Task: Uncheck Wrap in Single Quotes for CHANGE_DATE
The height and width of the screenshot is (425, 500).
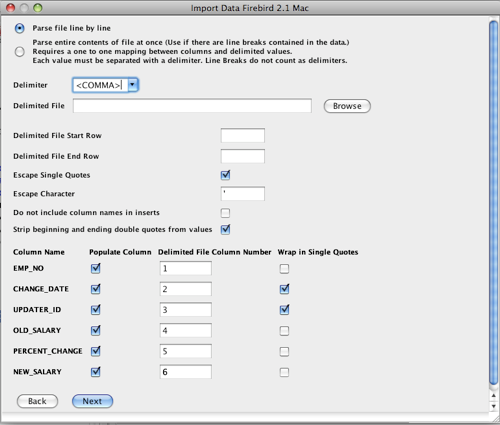Action: (284, 289)
